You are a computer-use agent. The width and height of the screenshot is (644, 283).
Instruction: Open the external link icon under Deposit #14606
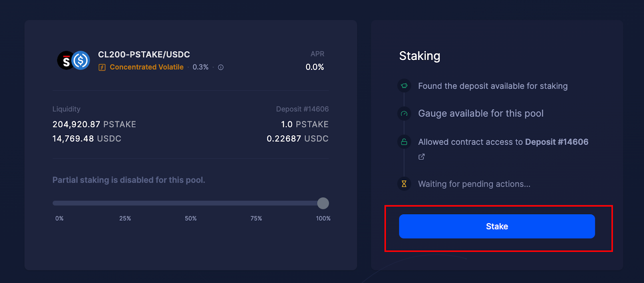pos(421,157)
